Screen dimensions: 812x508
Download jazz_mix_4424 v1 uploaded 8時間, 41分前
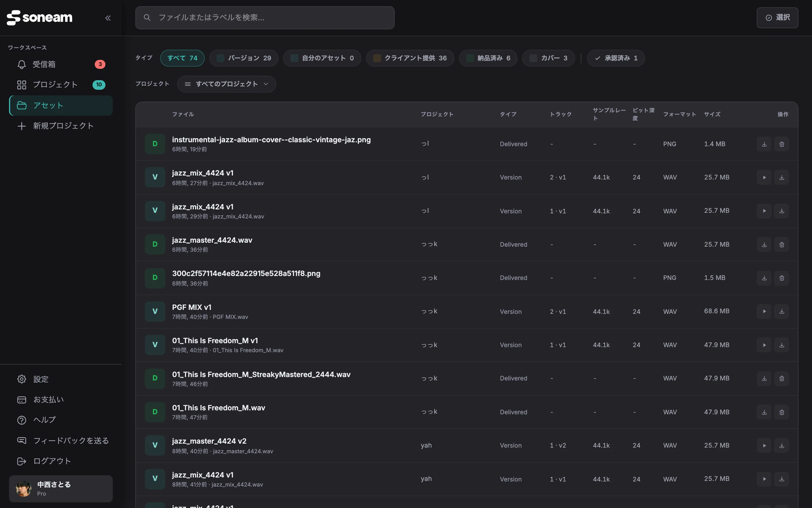tap(782, 479)
